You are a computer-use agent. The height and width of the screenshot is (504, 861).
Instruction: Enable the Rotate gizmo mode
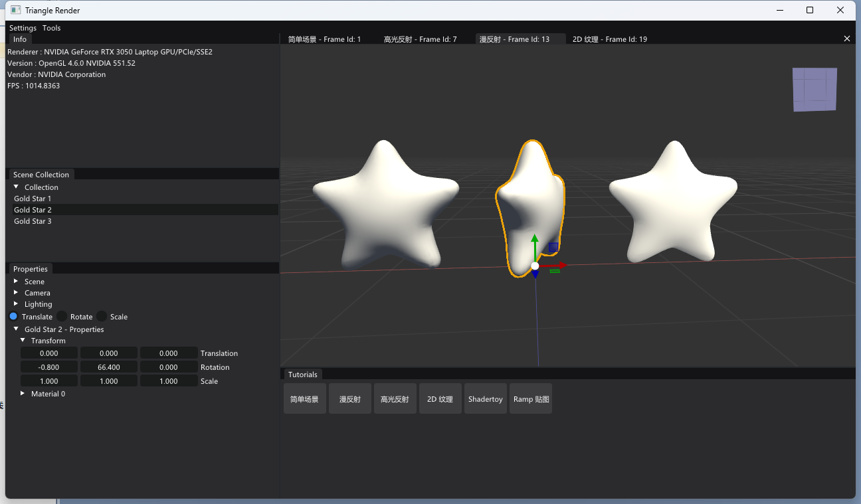[62, 317]
